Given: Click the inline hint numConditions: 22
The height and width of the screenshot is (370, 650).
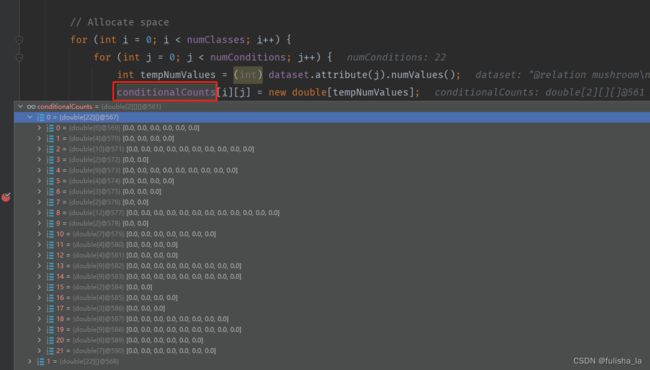Looking at the screenshot, I should pyautogui.click(x=396, y=57).
